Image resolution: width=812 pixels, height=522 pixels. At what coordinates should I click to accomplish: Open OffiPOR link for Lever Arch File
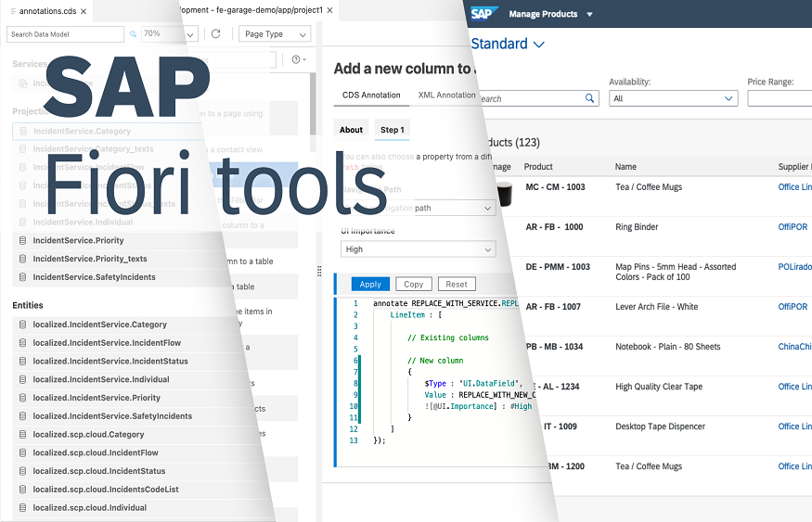793,307
